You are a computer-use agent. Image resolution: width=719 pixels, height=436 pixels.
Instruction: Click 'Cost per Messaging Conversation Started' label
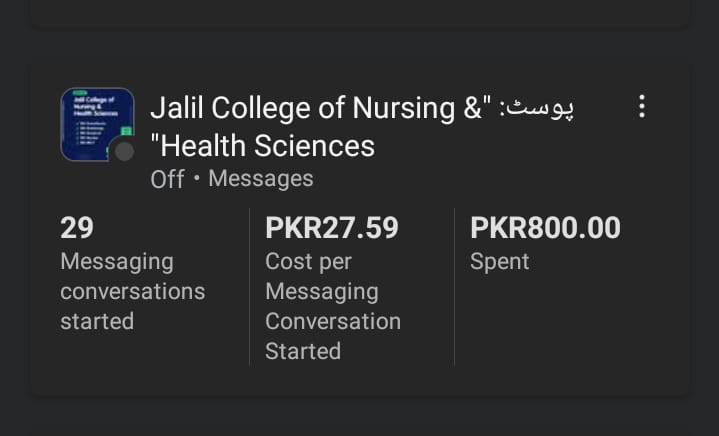(332, 306)
